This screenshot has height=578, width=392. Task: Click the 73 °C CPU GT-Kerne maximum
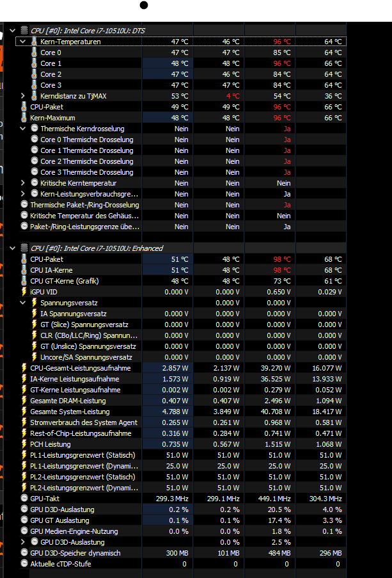point(282,281)
